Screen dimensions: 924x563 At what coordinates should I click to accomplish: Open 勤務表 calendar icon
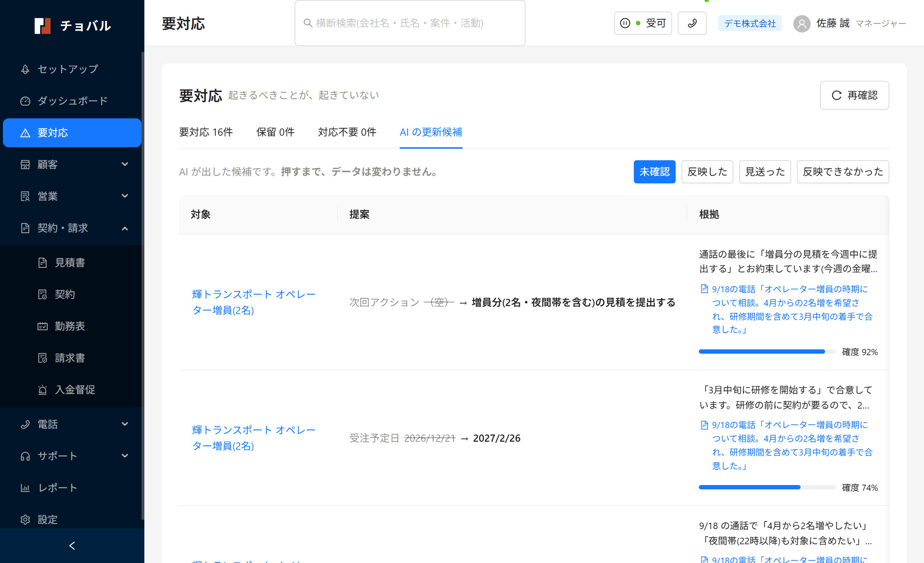click(42, 326)
